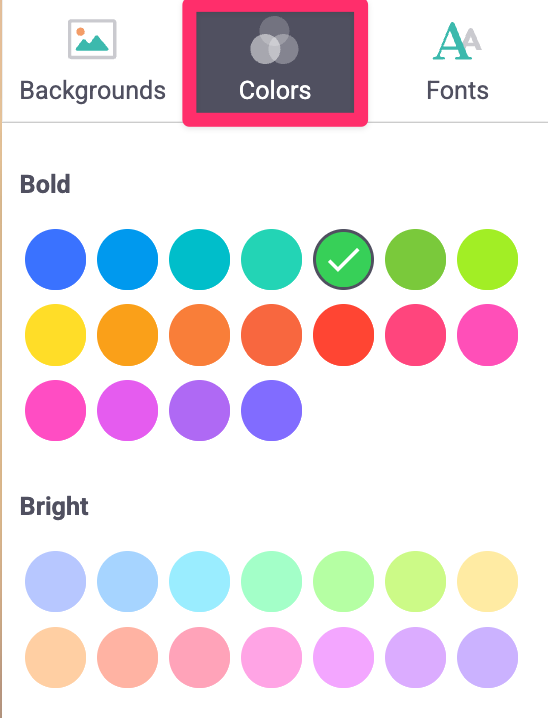Select the indigo swatch ending the Bold section

[x=271, y=410]
